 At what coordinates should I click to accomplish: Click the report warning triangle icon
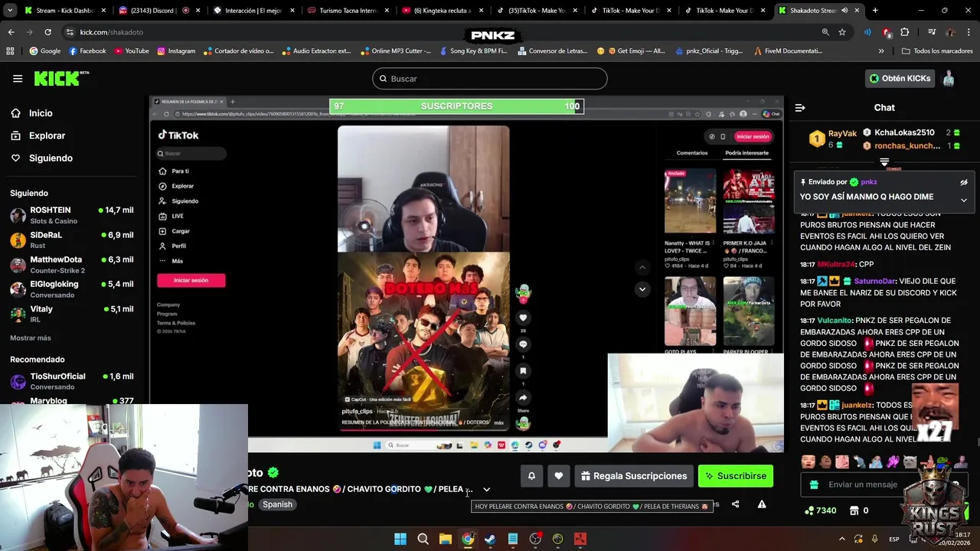pyautogui.click(x=762, y=504)
